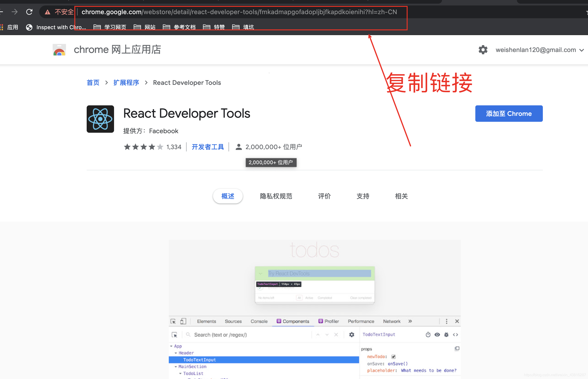Open the 学习网页 bookmark folder
588x379 pixels.
(x=110, y=27)
